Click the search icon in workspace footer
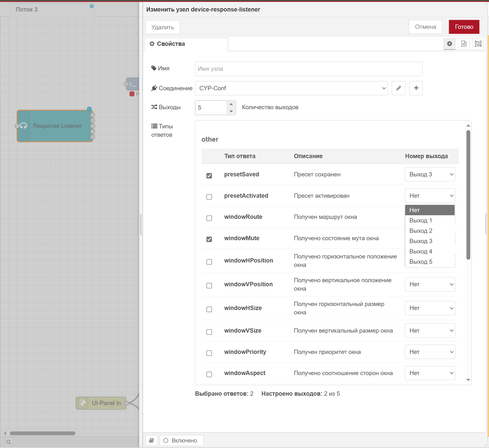This screenshot has width=489, height=448. (x=8, y=442)
